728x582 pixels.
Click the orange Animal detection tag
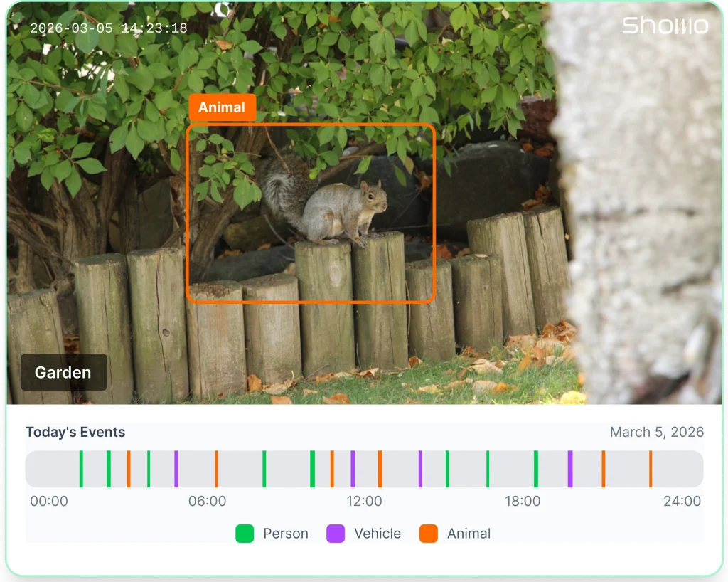222,107
